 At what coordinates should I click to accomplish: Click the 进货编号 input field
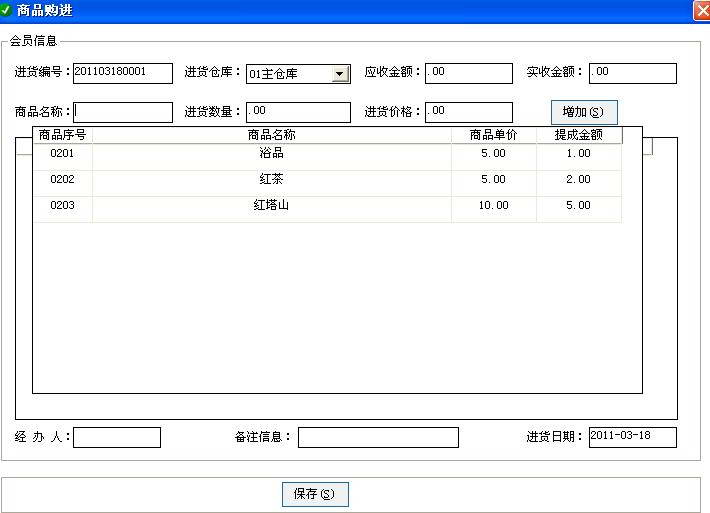(123, 73)
